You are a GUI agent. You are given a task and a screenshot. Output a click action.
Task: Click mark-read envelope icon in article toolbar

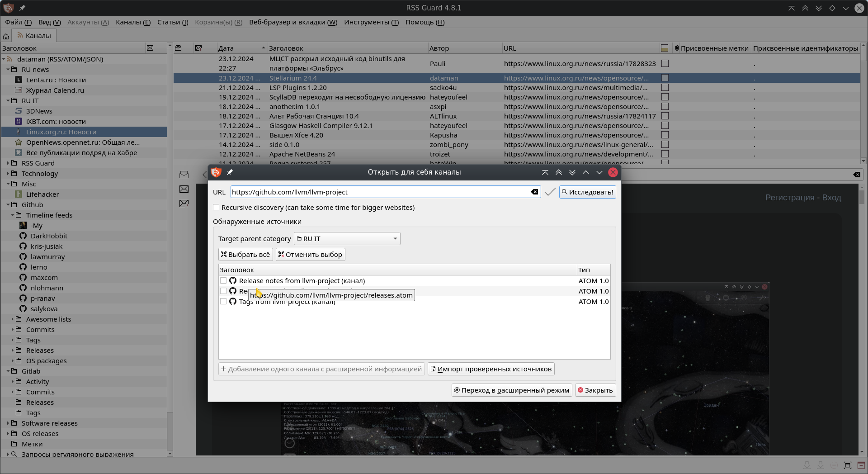pyautogui.click(x=184, y=175)
